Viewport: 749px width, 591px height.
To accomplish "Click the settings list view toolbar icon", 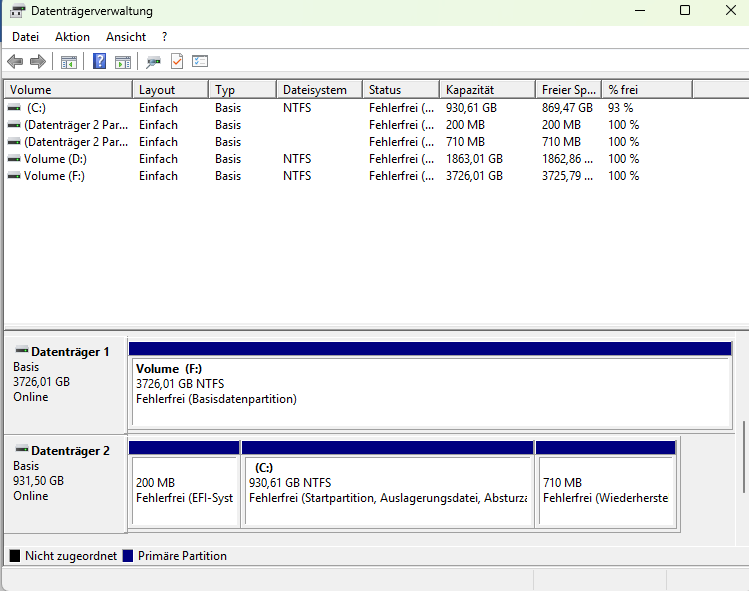I will click(x=200, y=61).
